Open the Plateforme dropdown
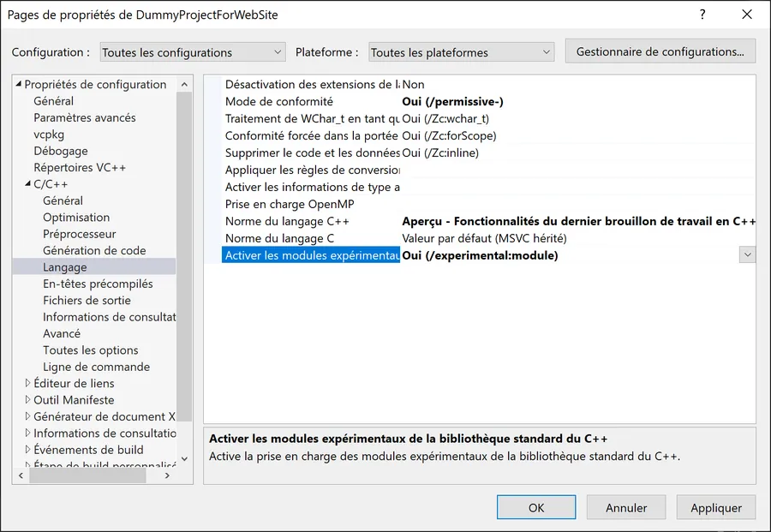 click(x=462, y=52)
